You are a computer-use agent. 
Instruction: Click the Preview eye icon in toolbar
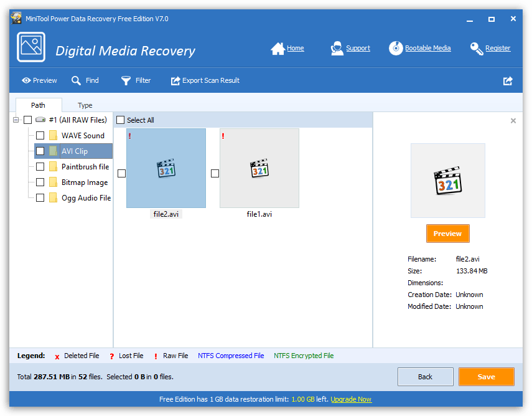pyautogui.click(x=26, y=80)
